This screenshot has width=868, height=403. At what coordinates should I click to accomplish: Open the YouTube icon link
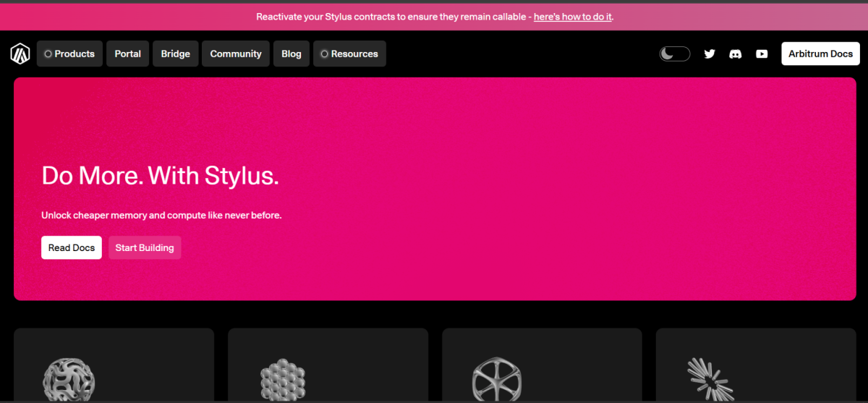pyautogui.click(x=762, y=54)
